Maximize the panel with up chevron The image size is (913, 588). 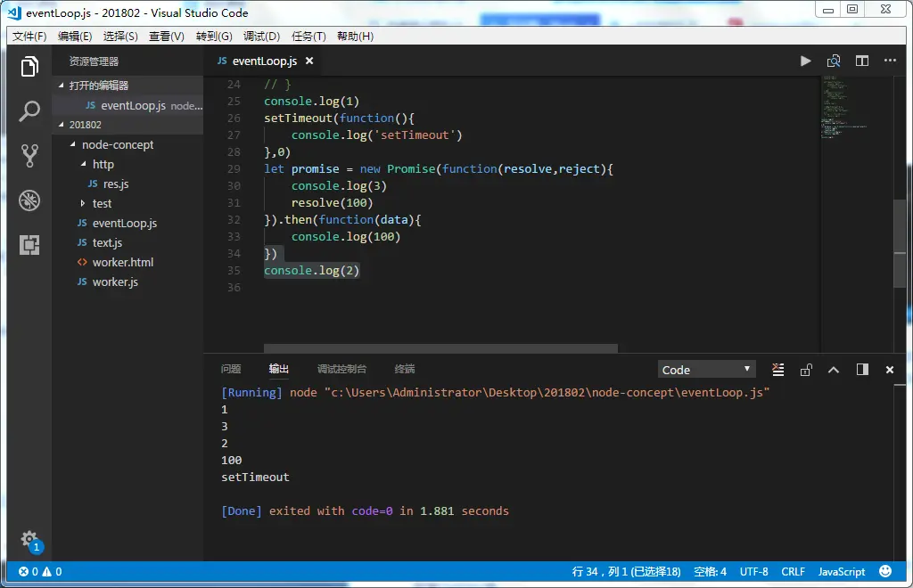coord(834,370)
